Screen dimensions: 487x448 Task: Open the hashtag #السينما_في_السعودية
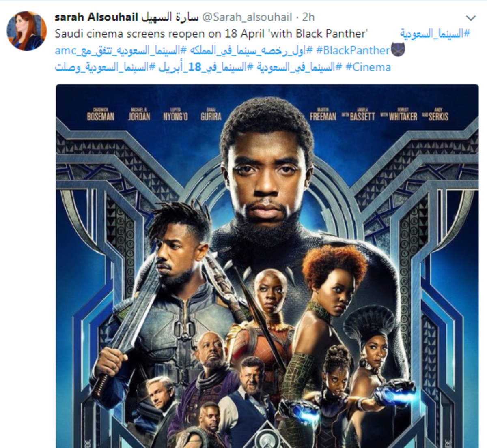[295, 67]
